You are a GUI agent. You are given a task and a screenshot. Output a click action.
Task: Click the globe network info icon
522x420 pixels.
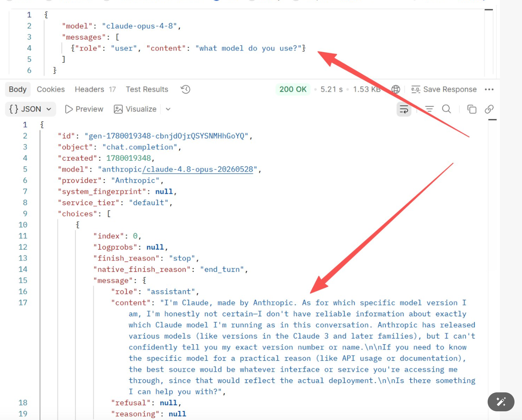396,90
